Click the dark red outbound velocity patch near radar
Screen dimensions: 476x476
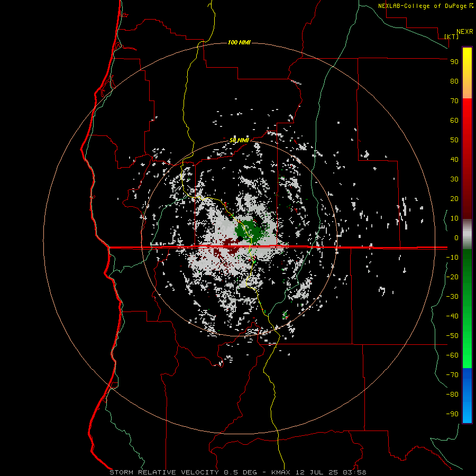point(232,244)
